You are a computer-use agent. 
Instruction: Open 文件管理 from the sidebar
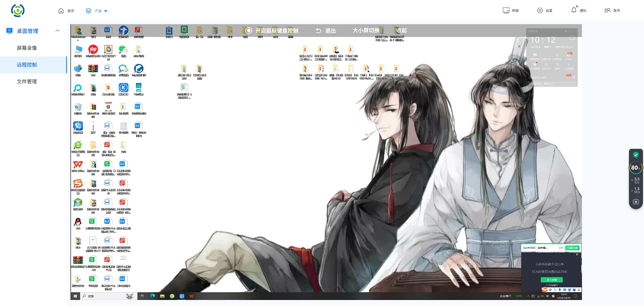tap(27, 82)
